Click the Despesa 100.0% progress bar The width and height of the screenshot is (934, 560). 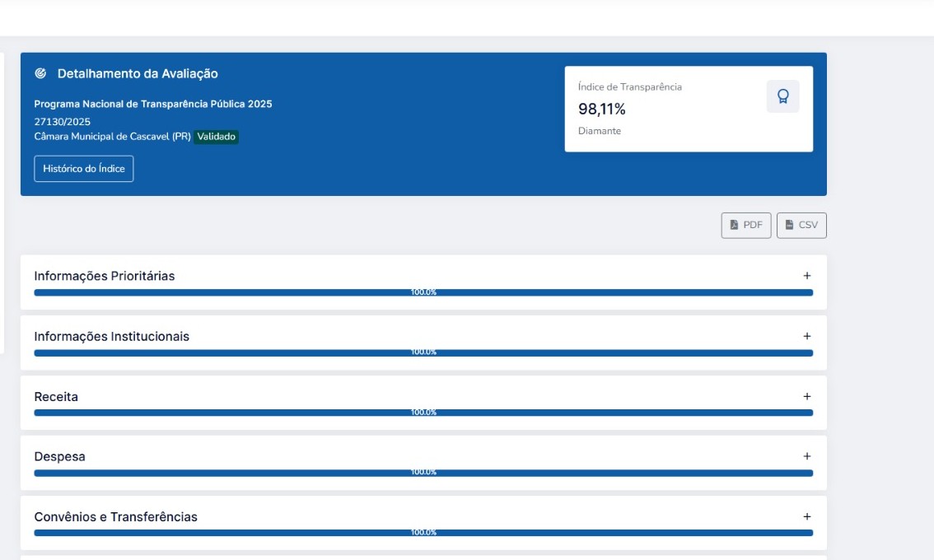click(x=423, y=473)
